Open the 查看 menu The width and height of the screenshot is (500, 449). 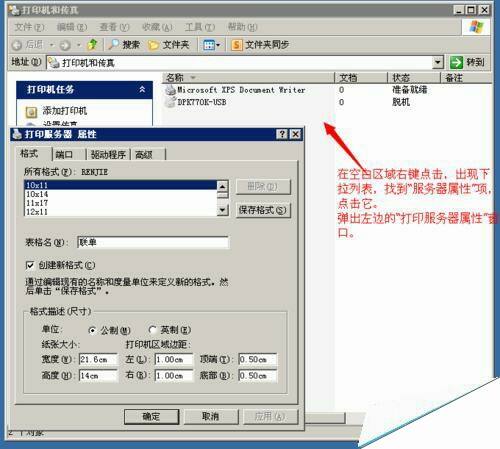114,27
